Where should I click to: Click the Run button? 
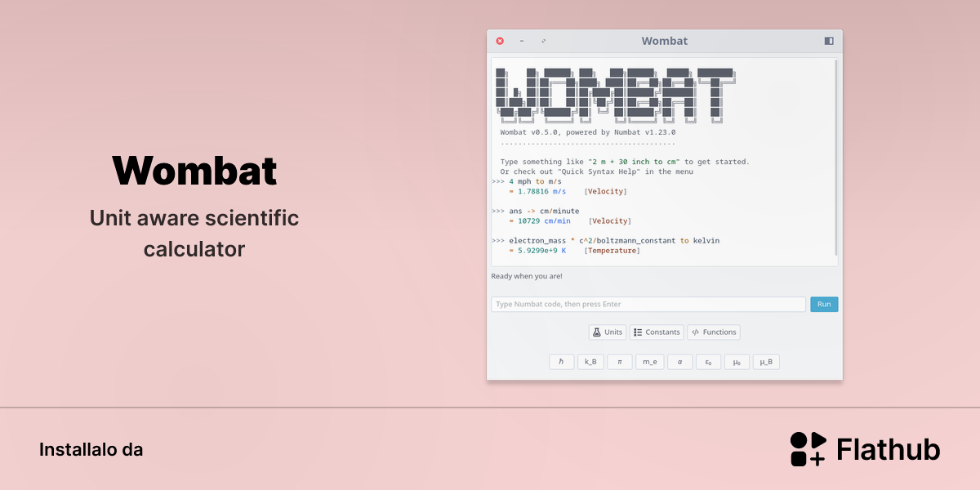click(x=824, y=304)
